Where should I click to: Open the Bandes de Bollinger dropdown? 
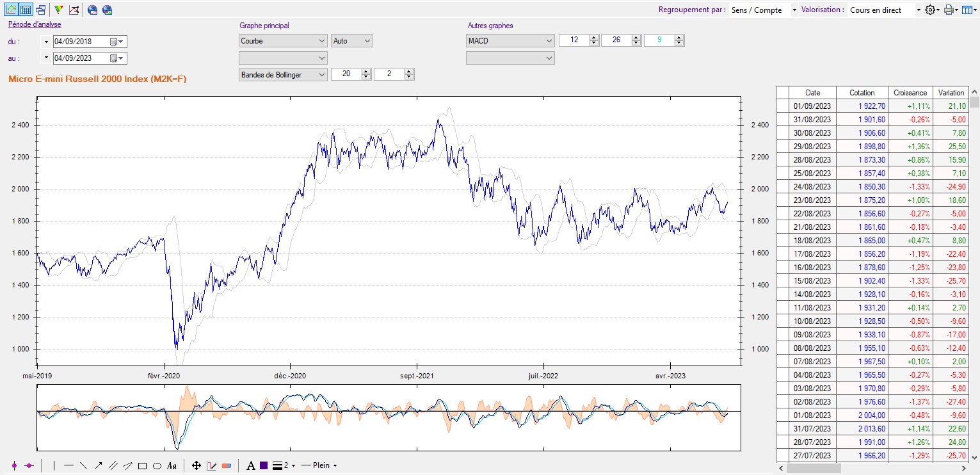click(321, 74)
